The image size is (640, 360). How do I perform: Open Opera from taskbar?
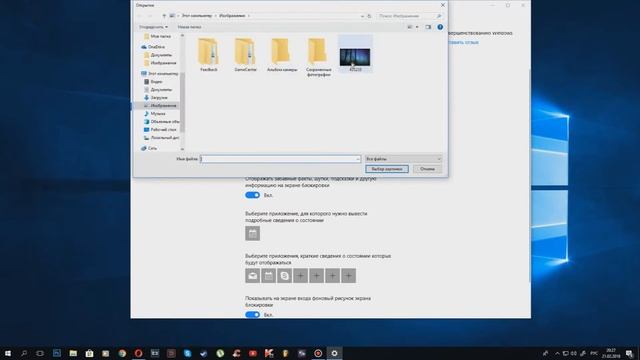(138, 353)
